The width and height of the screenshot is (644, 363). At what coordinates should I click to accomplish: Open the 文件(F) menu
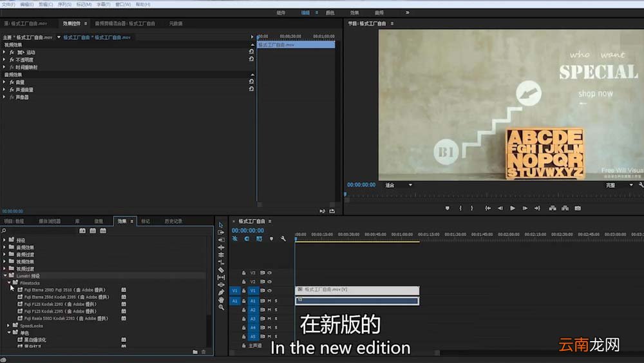[8, 4]
